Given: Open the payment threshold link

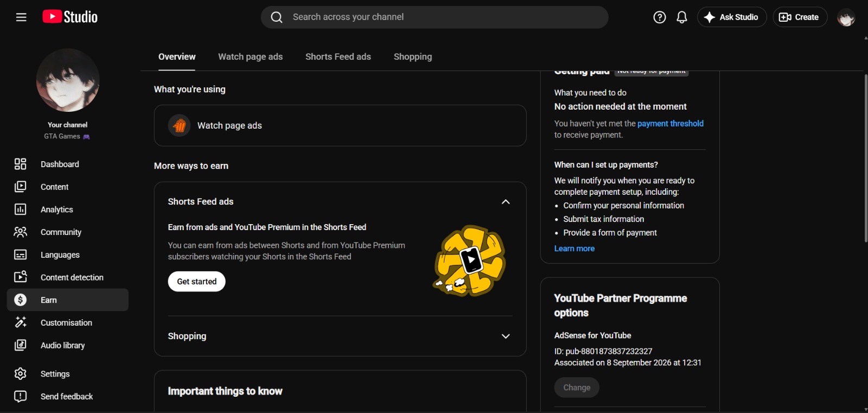Looking at the screenshot, I should (x=671, y=124).
